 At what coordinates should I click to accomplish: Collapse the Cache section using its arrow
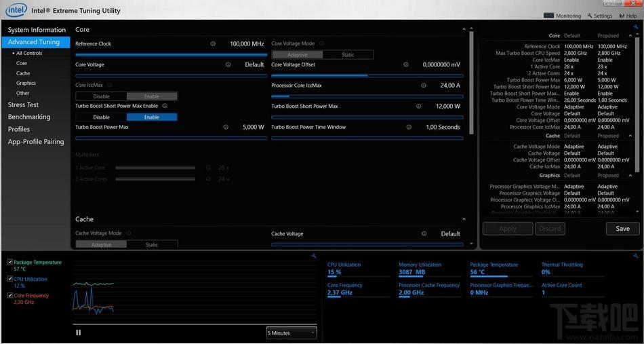click(464, 219)
